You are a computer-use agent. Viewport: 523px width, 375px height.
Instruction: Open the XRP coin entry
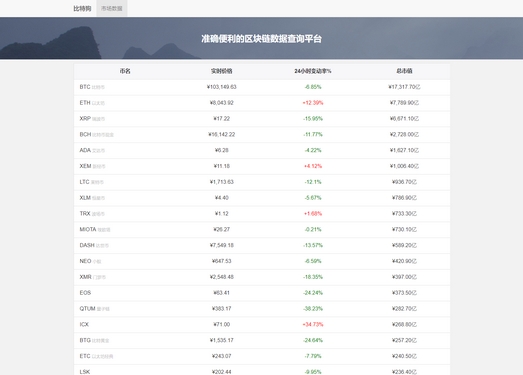[262, 119]
